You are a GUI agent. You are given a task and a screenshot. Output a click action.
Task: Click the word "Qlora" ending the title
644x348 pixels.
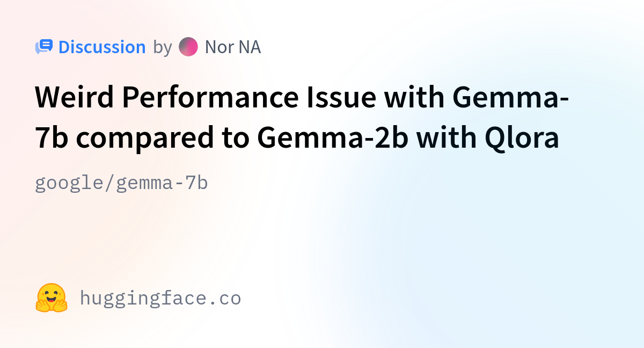pyautogui.click(x=522, y=139)
